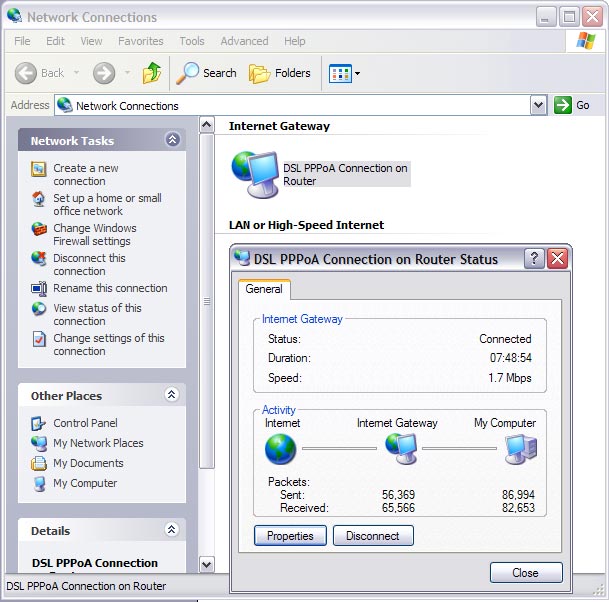
Task: Click the Back navigation arrow icon
Action: pos(26,73)
